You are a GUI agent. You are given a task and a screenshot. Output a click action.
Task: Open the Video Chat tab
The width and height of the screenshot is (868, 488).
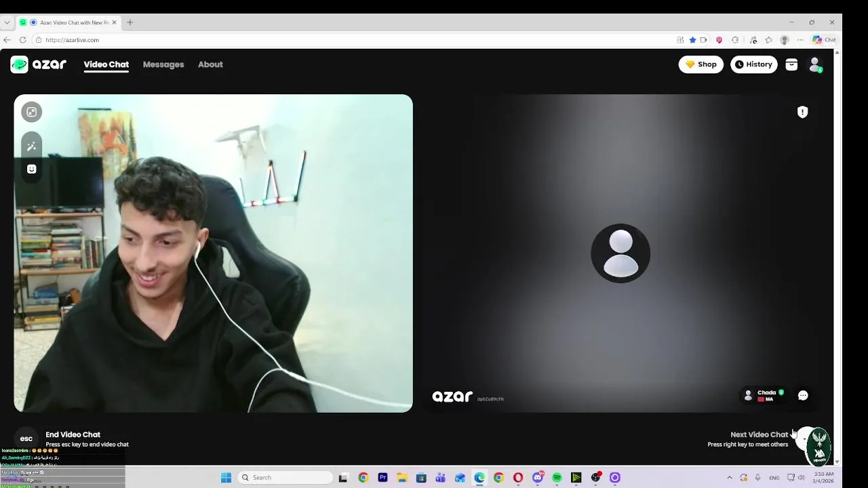[106, 64]
